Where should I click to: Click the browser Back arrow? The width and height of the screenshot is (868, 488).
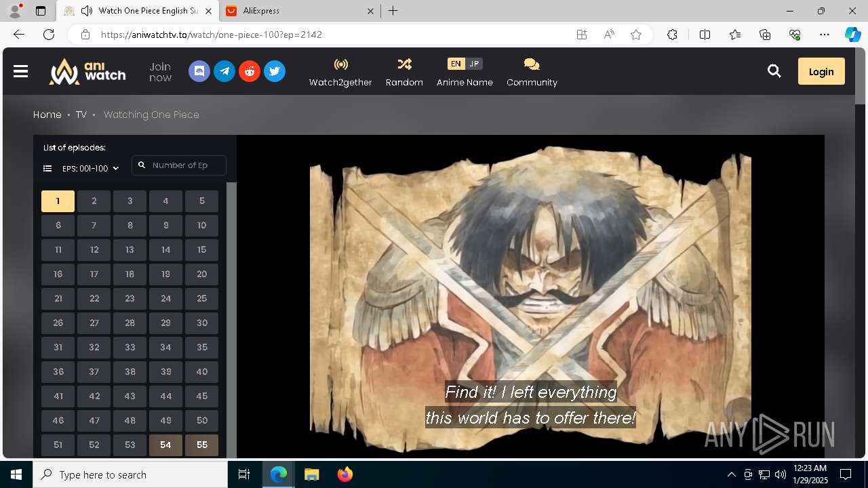click(x=19, y=35)
